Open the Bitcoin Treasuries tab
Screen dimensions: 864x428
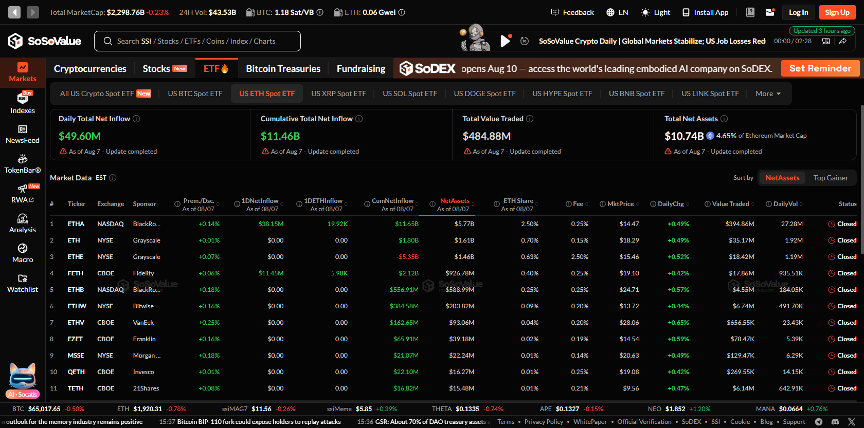click(283, 69)
